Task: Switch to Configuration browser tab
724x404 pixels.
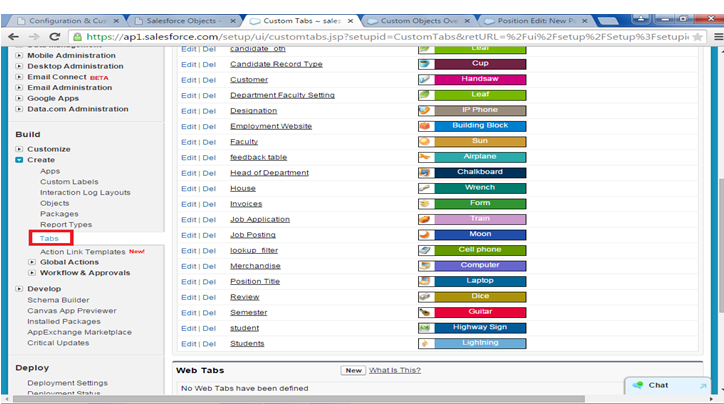Action: pos(67,21)
